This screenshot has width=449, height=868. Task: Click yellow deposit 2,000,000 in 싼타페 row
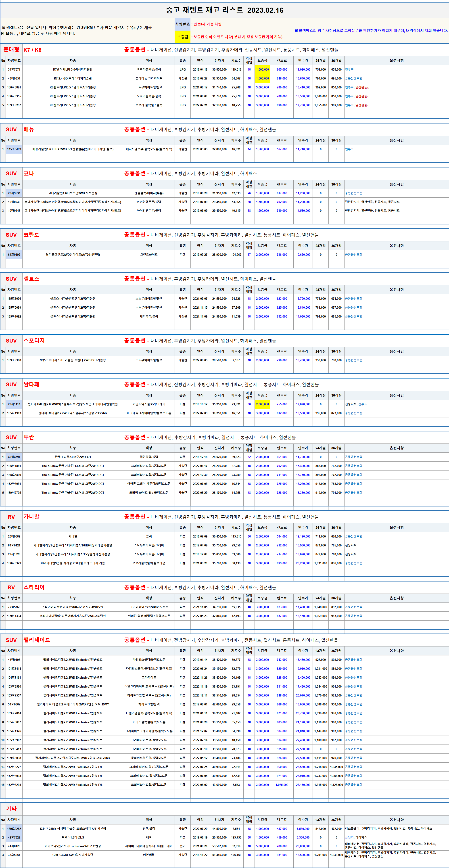point(262,404)
